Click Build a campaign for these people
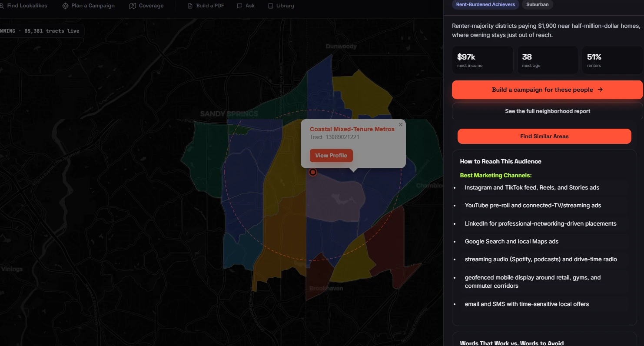644x346 pixels. tap(547, 90)
